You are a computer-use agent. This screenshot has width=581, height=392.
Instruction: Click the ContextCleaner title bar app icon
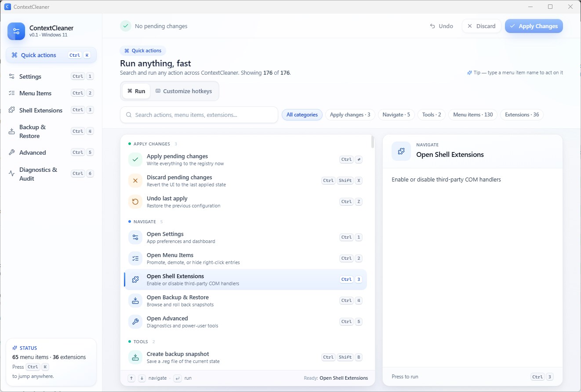(x=7, y=7)
